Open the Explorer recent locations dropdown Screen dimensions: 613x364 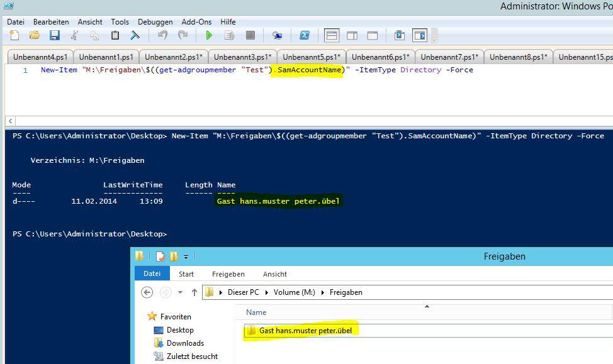[x=180, y=292]
